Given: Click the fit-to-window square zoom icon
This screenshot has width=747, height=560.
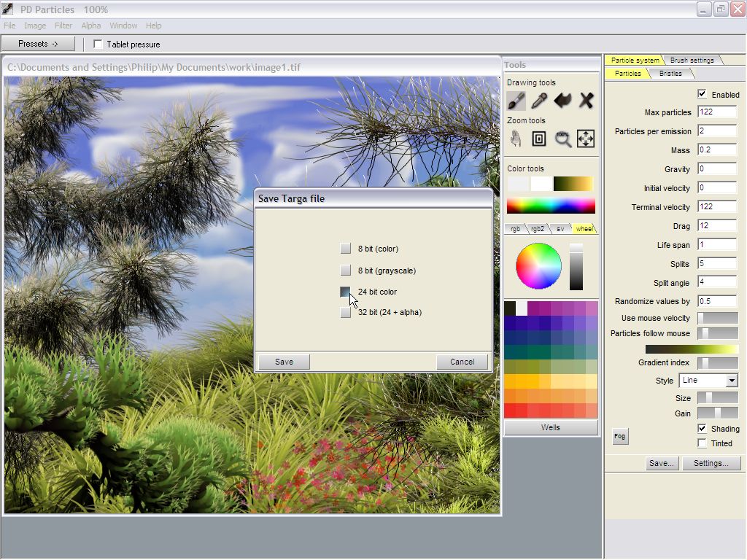Looking at the screenshot, I should (x=539, y=139).
